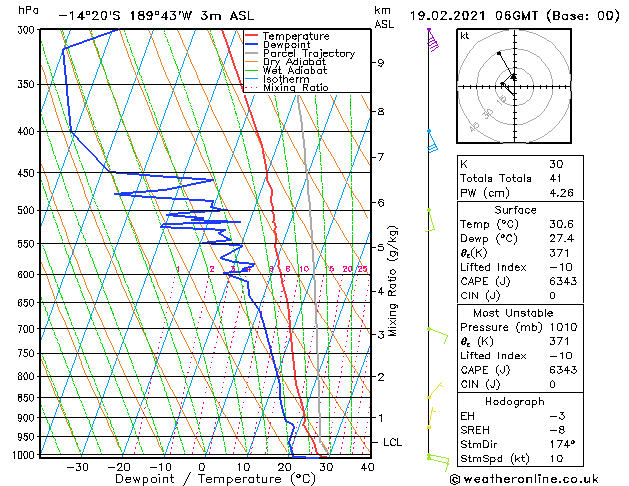Click the blue wind barb near 400 hPa
This screenshot has height=486, width=629.
(432, 141)
